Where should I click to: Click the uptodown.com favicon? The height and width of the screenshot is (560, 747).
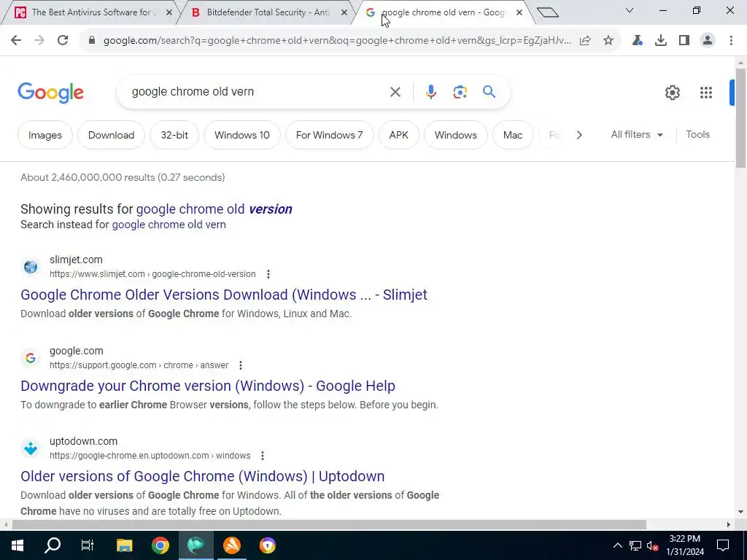coord(31,448)
